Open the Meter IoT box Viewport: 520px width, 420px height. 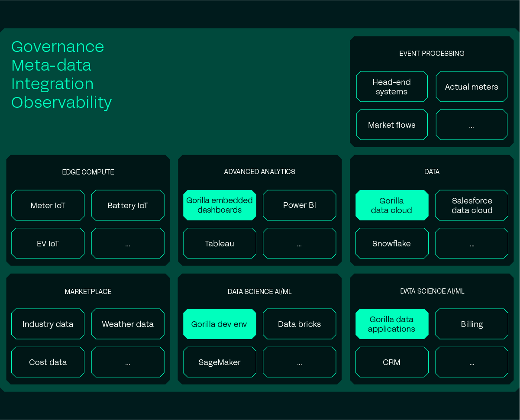tap(48, 205)
